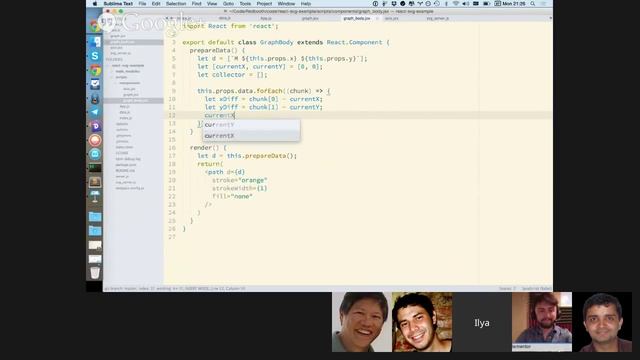Viewport: 640px width, 360px height.
Task: Select the participant thumbnail wearing headphones
Action: (542, 322)
